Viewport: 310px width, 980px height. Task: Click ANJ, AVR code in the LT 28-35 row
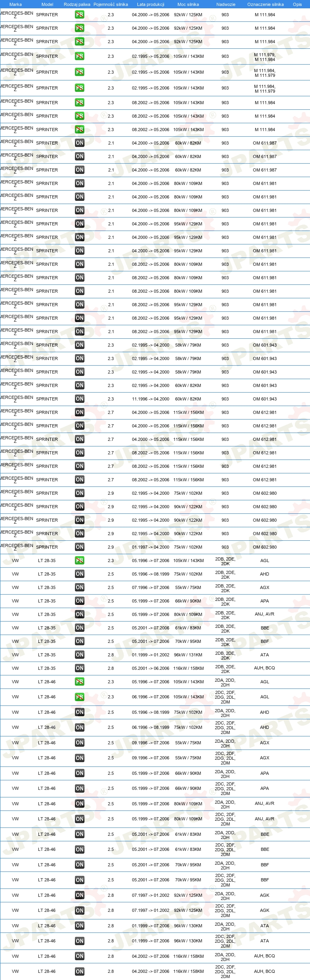[264, 614]
